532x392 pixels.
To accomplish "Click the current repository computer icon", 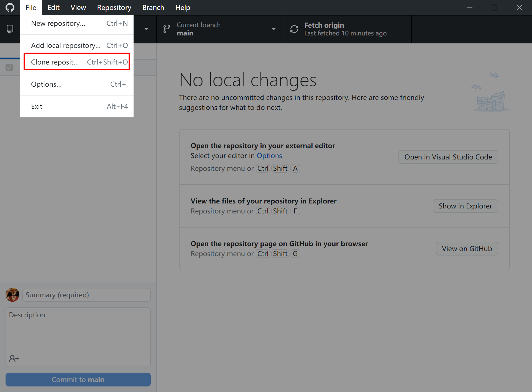I will (x=10, y=29).
